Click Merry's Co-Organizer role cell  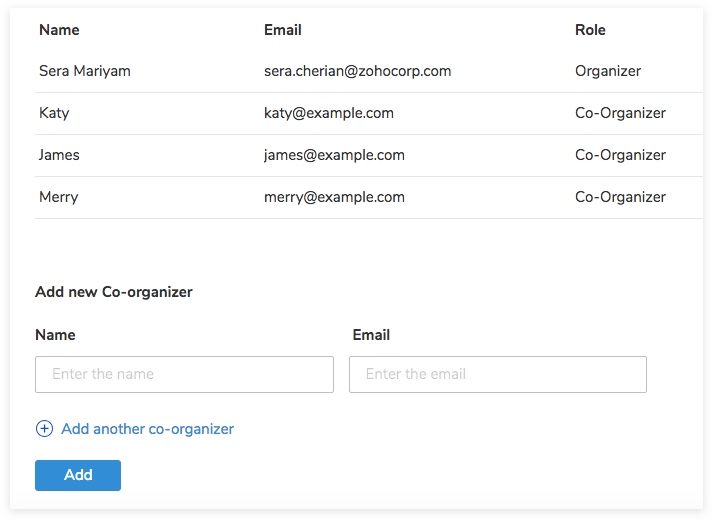[x=620, y=197]
